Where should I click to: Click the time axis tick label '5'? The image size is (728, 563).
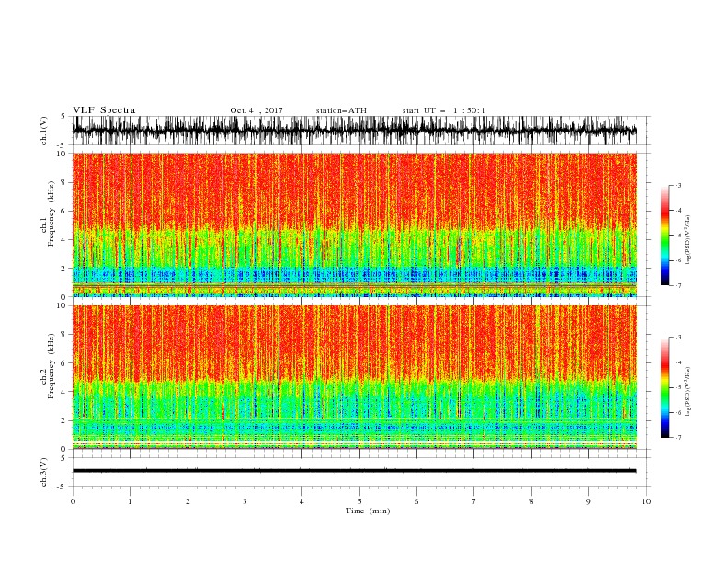point(359,501)
